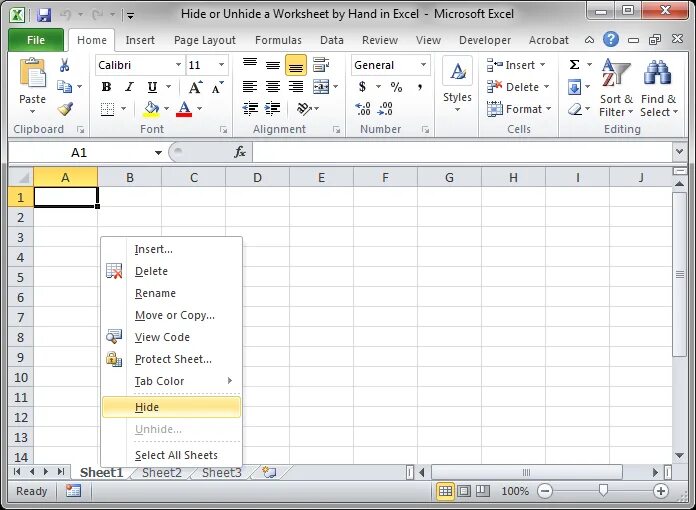Image resolution: width=696 pixels, height=510 pixels.
Task: Switch to Page Layout view in status bar
Action: [x=464, y=491]
